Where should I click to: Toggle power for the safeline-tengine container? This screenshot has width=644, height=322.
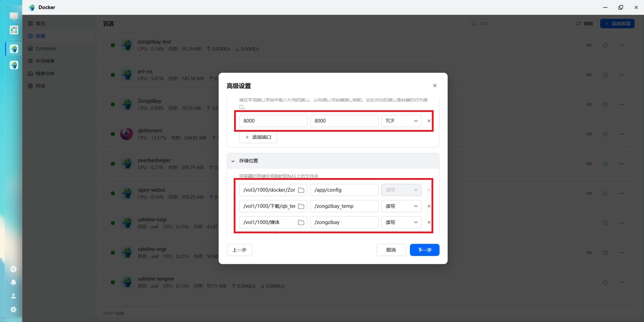point(605,282)
